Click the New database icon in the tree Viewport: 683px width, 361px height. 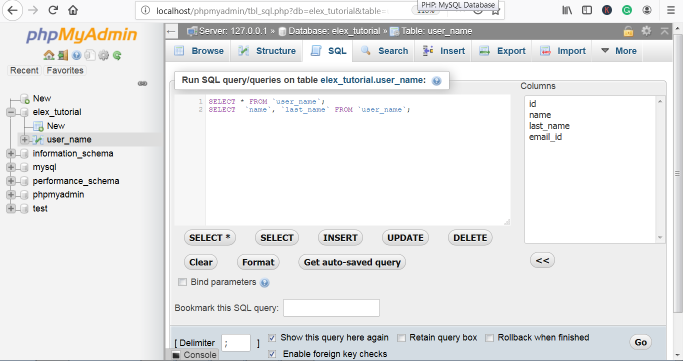[x=25, y=99]
